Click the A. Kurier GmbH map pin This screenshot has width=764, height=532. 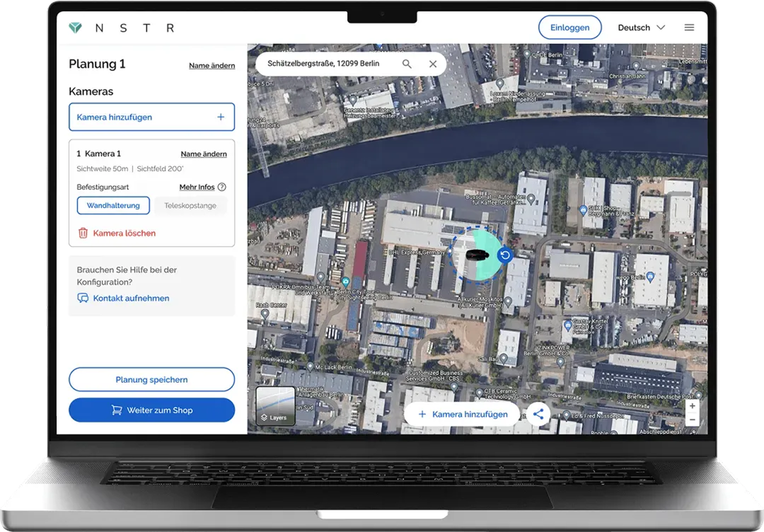click(508, 302)
